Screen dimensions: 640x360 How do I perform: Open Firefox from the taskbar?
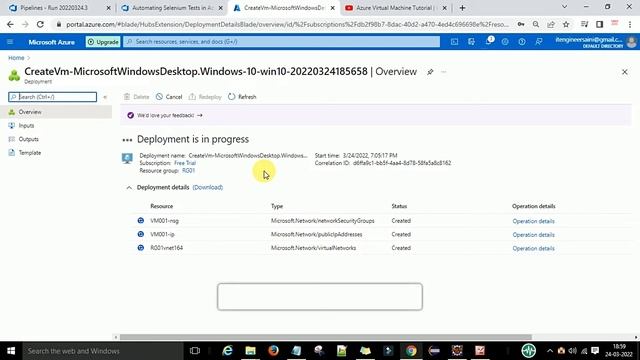pyautogui.click(x=273, y=351)
